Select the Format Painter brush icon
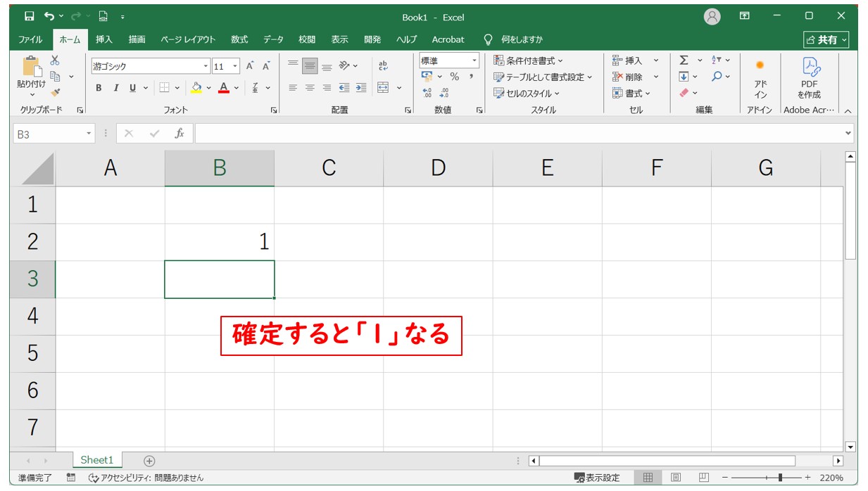This screenshot has width=868, height=491. tap(55, 92)
